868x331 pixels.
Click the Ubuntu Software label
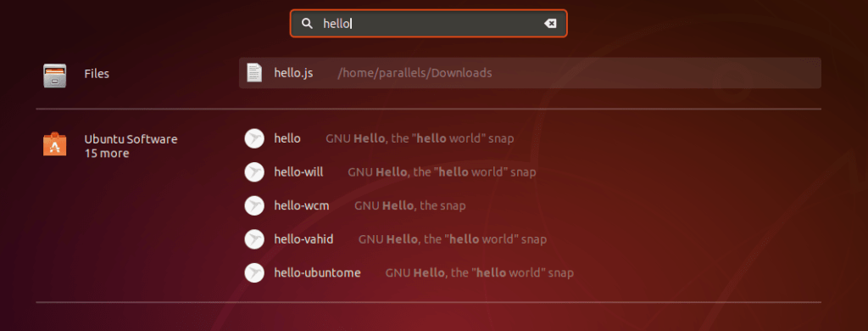(x=131, y=139)
